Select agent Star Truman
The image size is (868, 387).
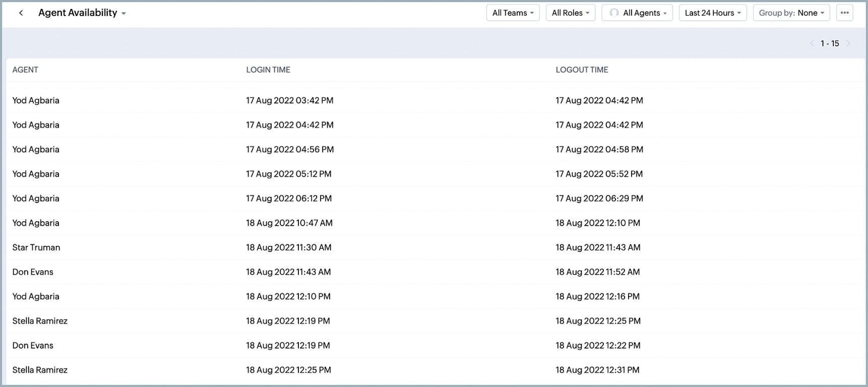point(36,247)
